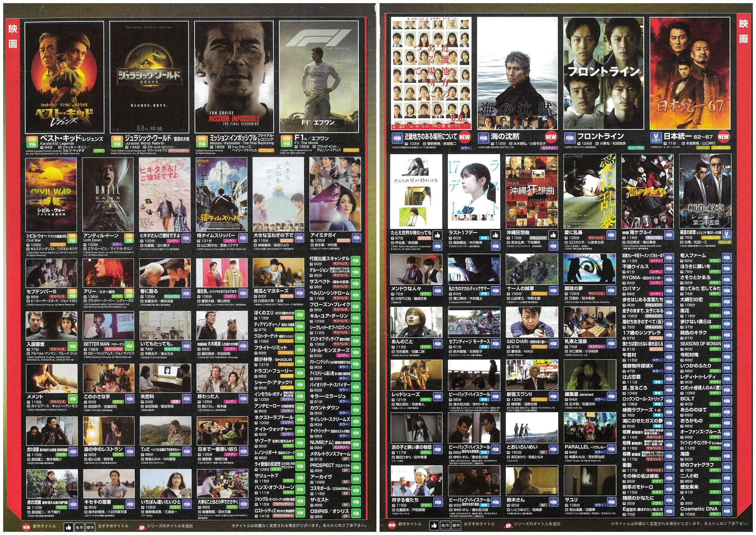Click the 邦画 badge beside 愛に乱暴 title

click(x=611, y=235)
